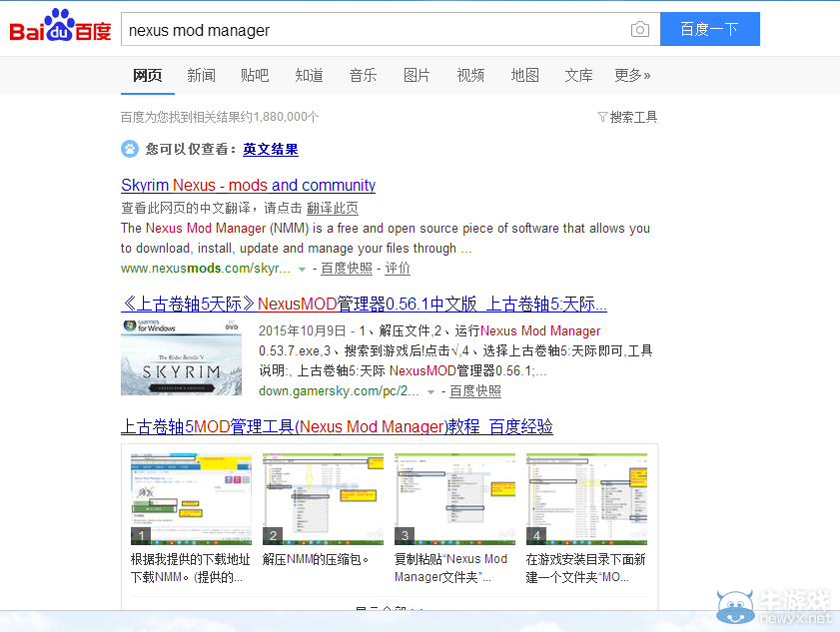Click the 评价 link
The height and width of the screenshot is (632, 840).
(398, 269)
